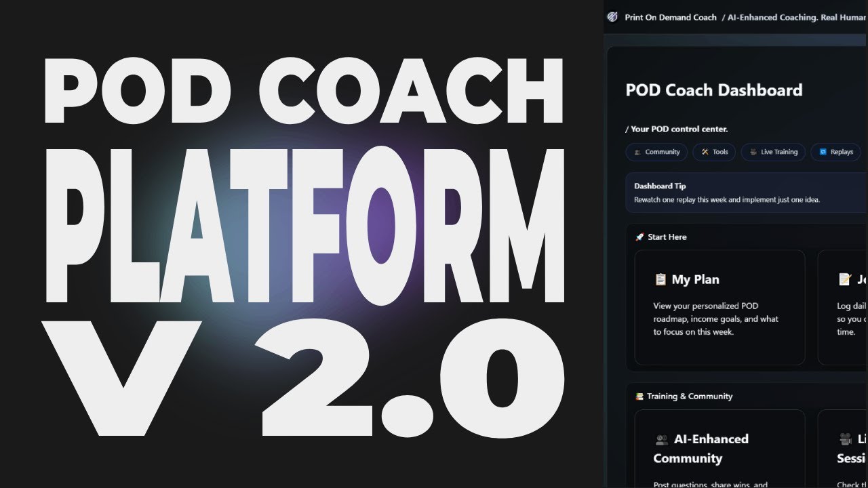Click the Community people icon
This screenshot has height=488, width=868.
(x=637, y=152)
